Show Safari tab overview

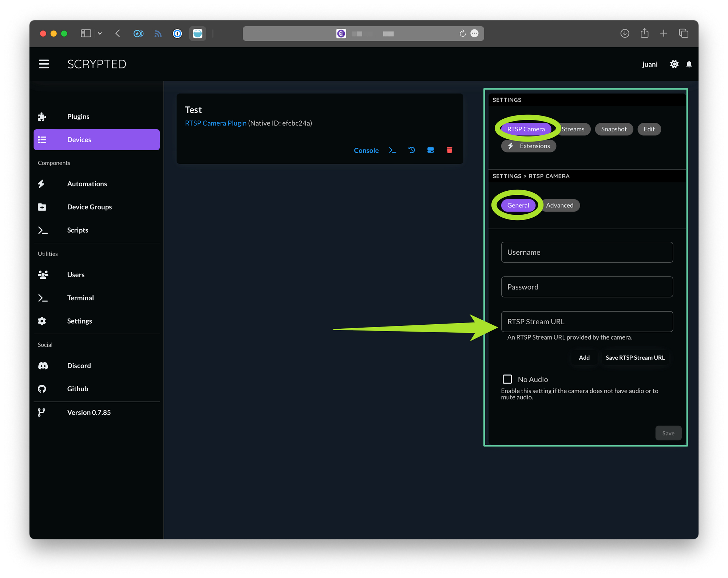click(683, 33)
